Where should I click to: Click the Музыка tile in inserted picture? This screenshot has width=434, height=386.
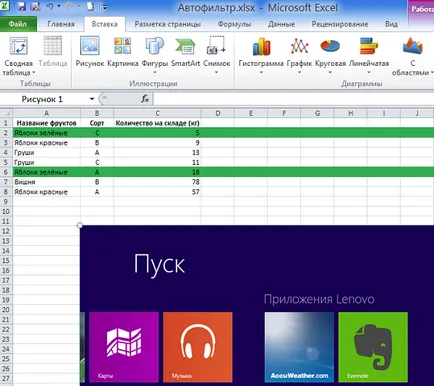[x=198, y=347]
